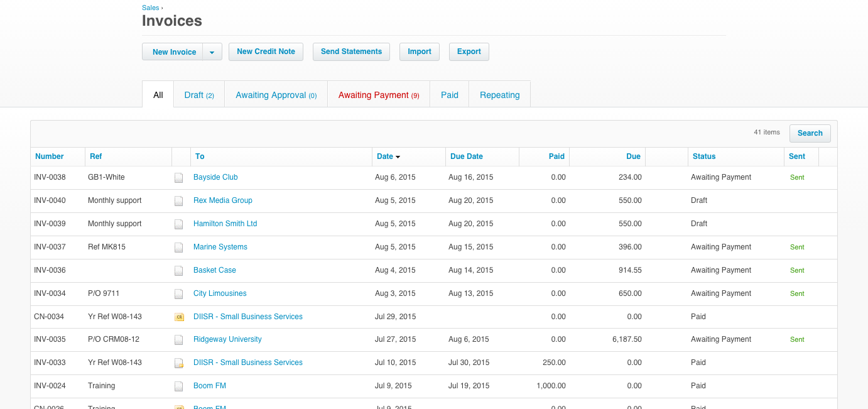Select the INV-0035 invoice number
The height and width of the screenshot is (409, 868).
coord(50,339)
